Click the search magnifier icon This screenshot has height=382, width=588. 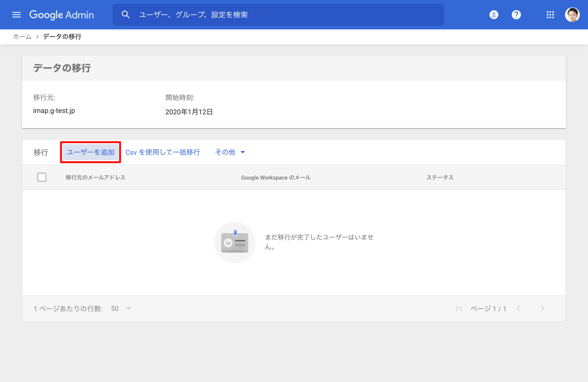(126, 15)
